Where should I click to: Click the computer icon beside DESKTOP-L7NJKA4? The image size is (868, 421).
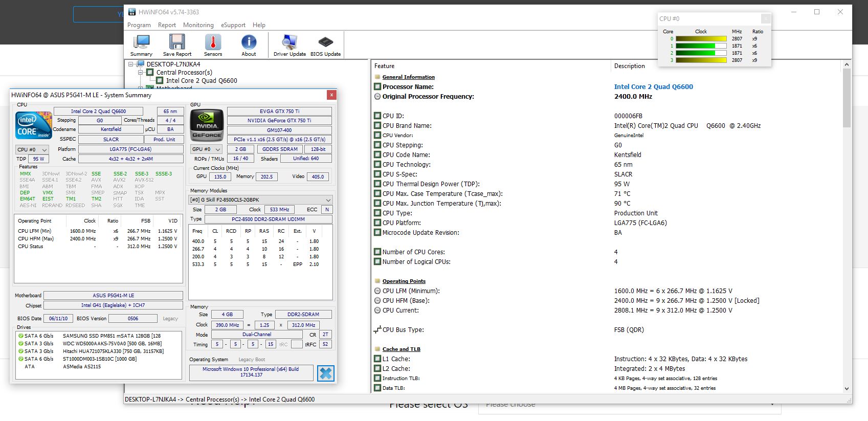coord(140,64)
